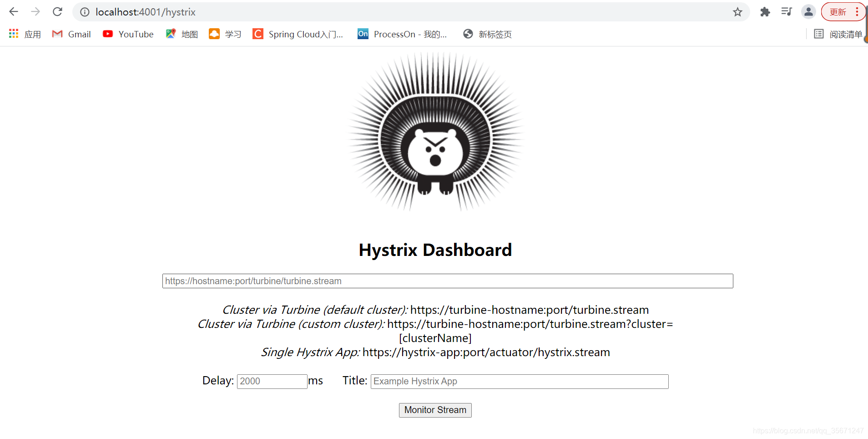Image resolution: width=868 pixels, height=439 pixels.
Task: Click the Single Hystrix App example URL text
Action: click(486, 352)
